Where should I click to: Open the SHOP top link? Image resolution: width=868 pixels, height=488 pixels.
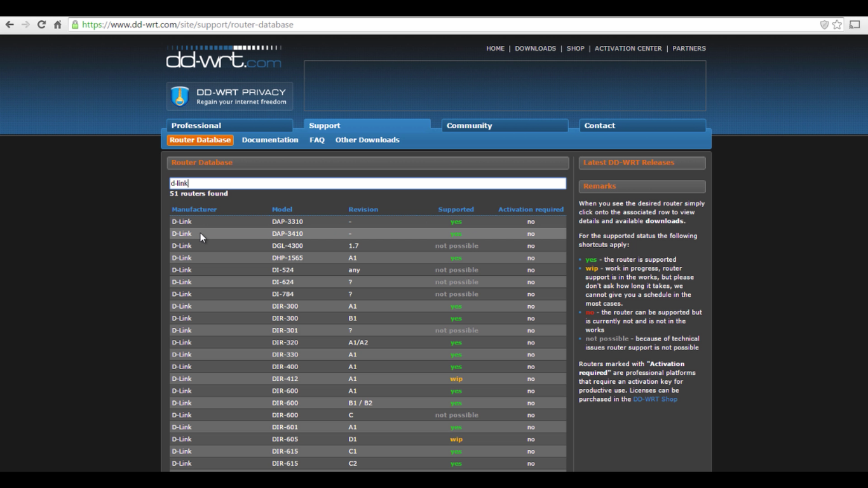point(575,48)
